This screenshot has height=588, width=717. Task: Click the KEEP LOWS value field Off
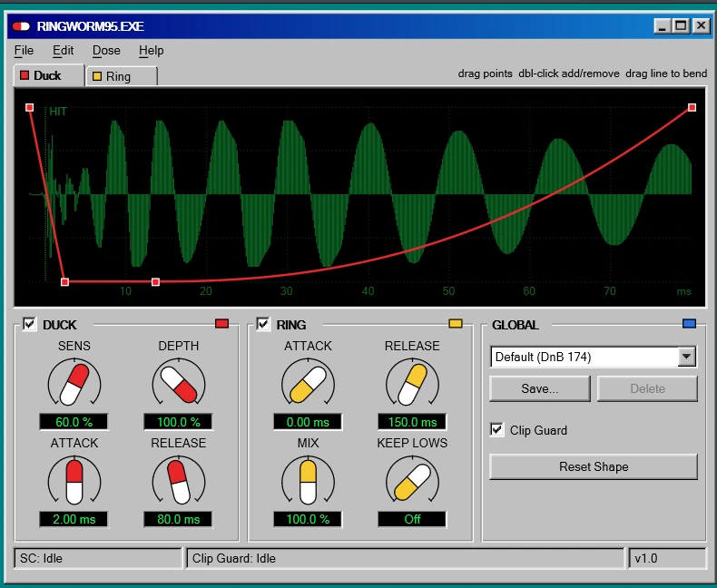[x=412, y=519]
